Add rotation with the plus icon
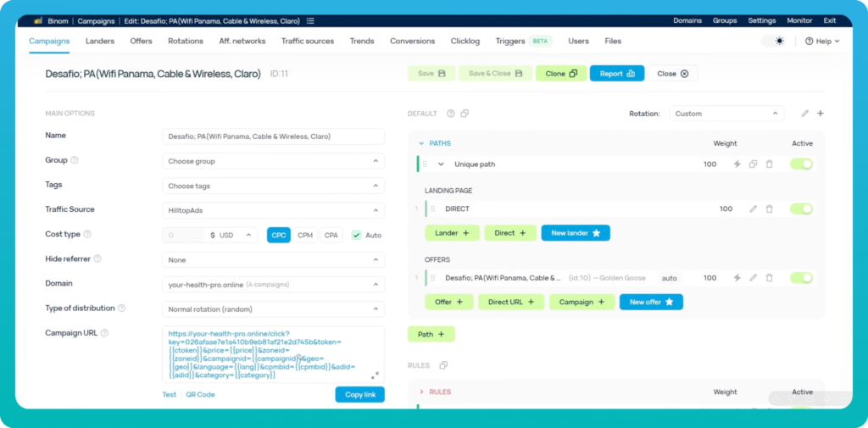This screenshot has height=428, width=868. coord(821,114)
